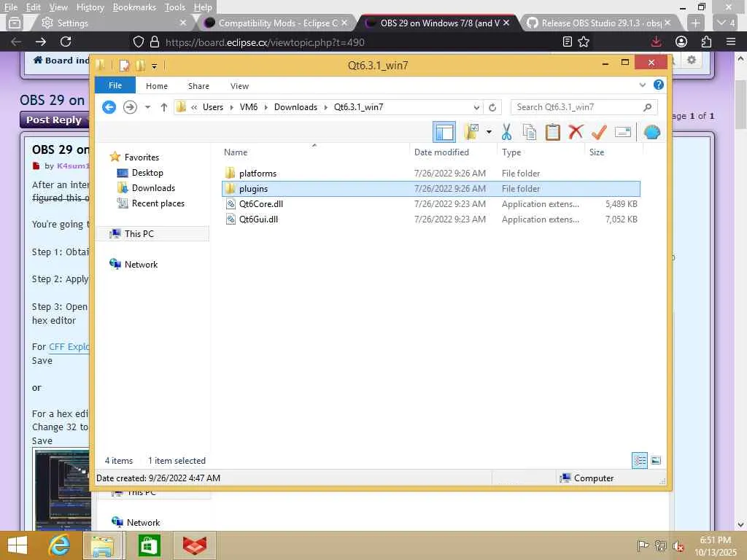Bookmark this page with star icon
Screen dimensions: 747x560
584,42
